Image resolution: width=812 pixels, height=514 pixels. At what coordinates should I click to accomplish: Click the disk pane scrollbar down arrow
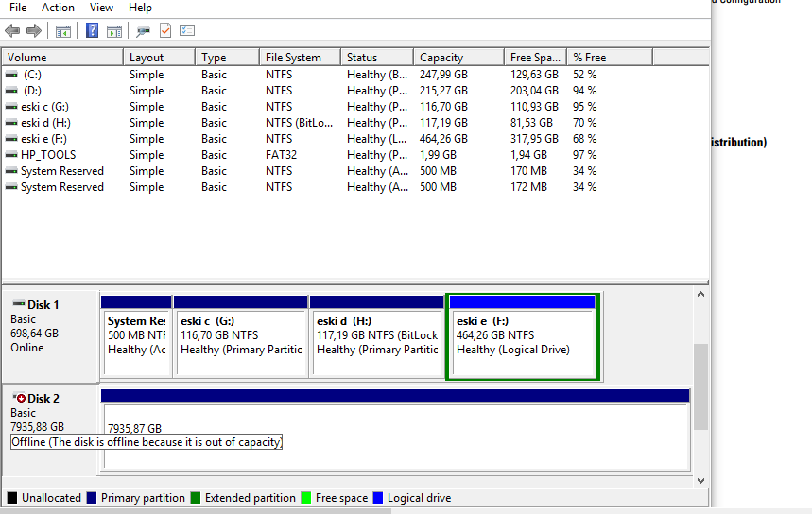[700, 480]
